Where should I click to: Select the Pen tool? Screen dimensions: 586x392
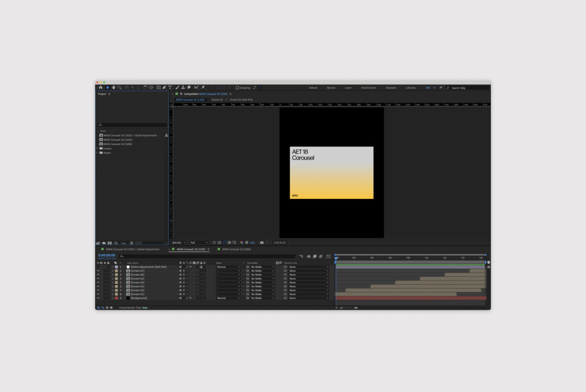(164, 88)
